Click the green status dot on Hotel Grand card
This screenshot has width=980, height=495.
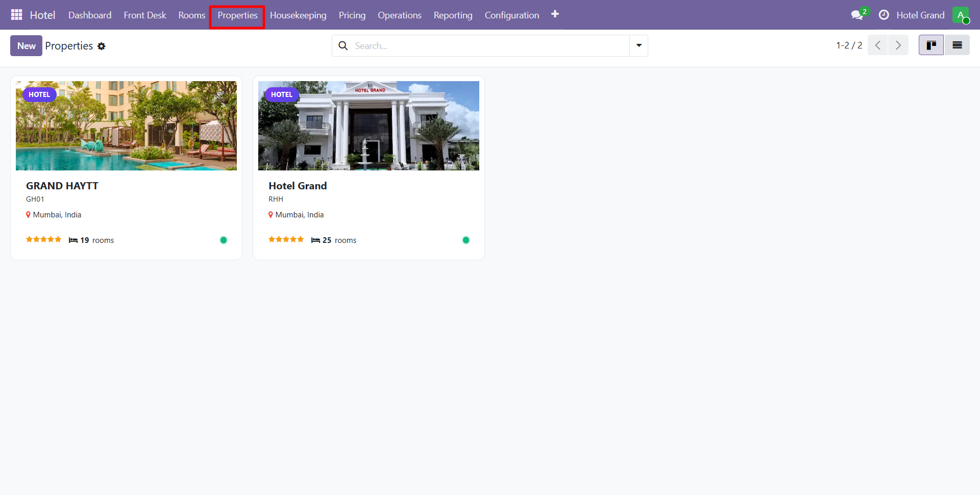coord(466,240)
